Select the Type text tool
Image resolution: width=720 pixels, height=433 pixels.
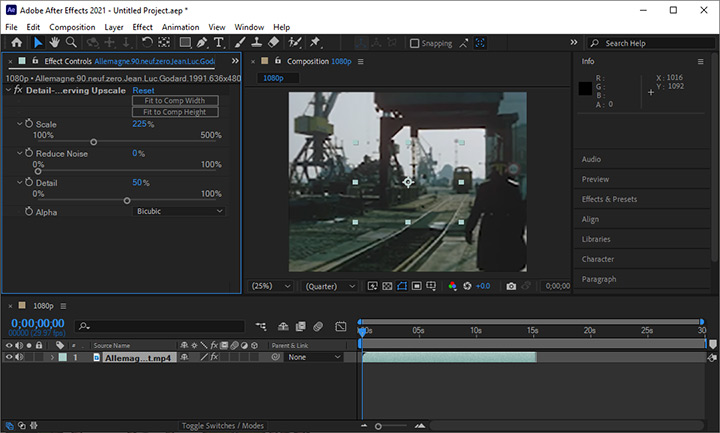click(x=219, y=43)
